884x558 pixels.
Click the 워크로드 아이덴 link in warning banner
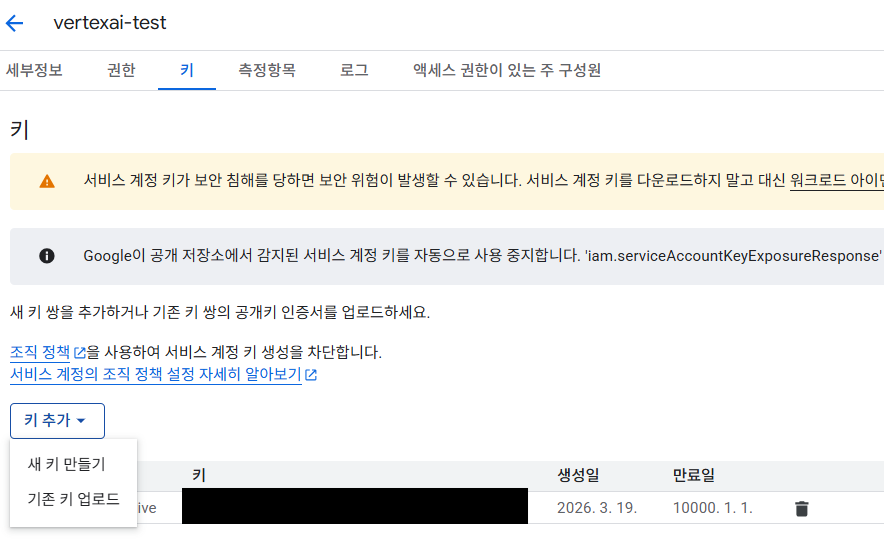[x=836, y=181]
